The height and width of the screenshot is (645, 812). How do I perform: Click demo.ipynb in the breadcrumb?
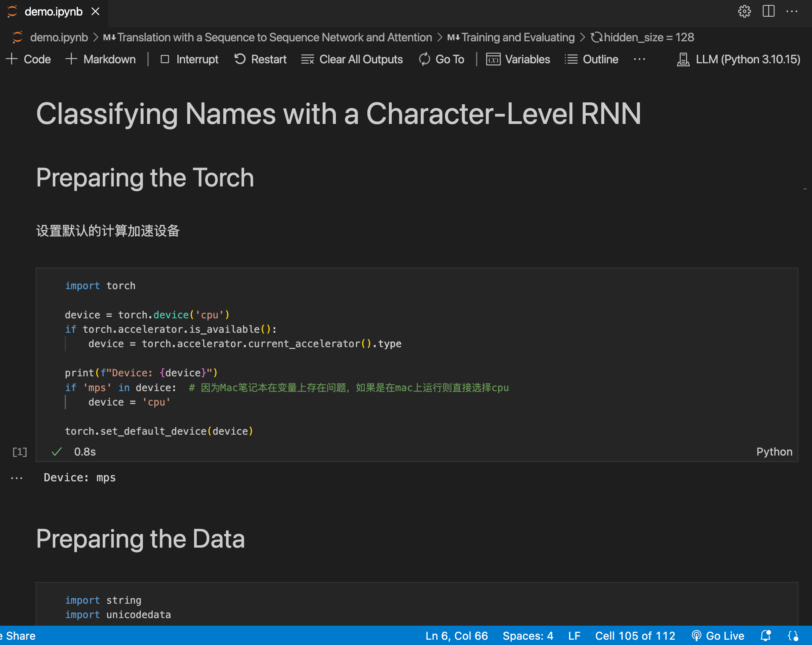[x=59, y=37]
